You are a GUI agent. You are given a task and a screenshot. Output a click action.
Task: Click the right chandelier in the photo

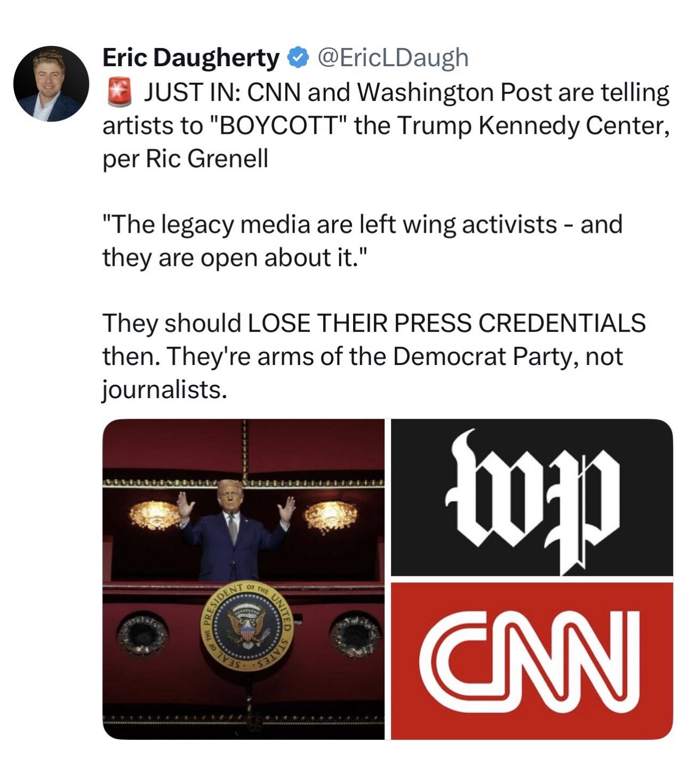click(330, 516)
